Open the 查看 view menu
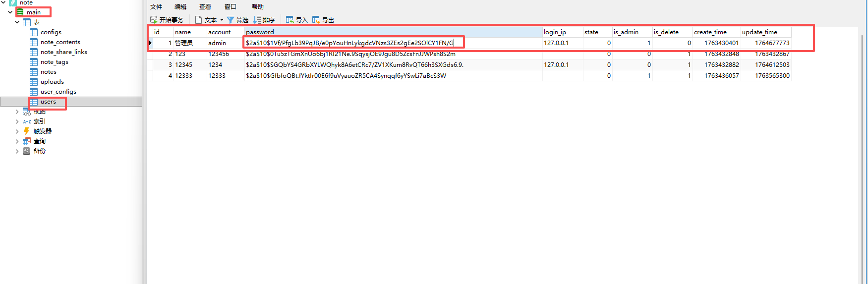The image size is (868, 284). point(205,7)
